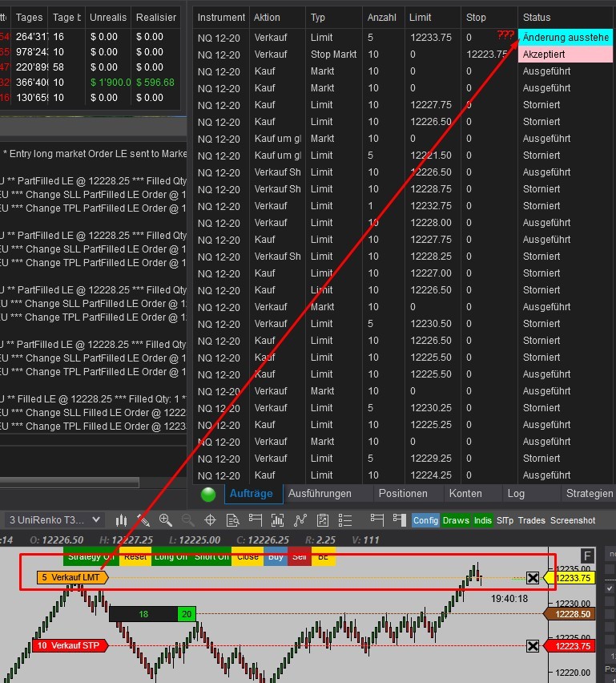Switch to the Log tab

click(516, 494)
